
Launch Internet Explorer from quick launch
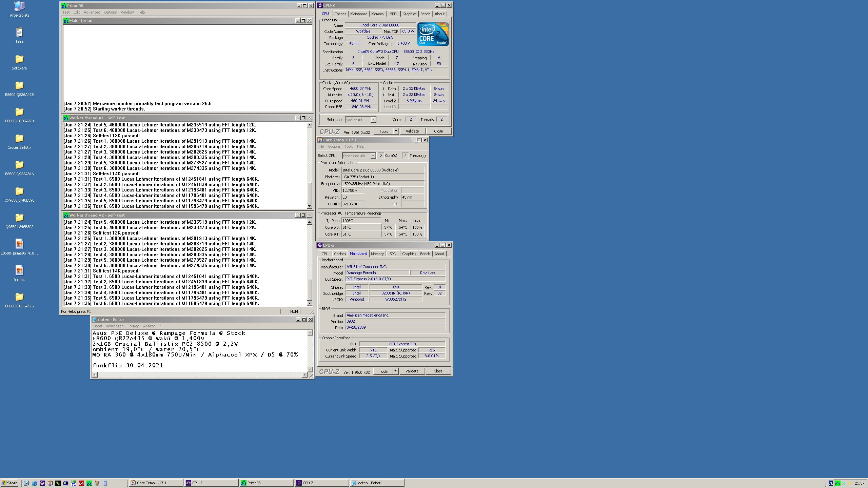34,483
